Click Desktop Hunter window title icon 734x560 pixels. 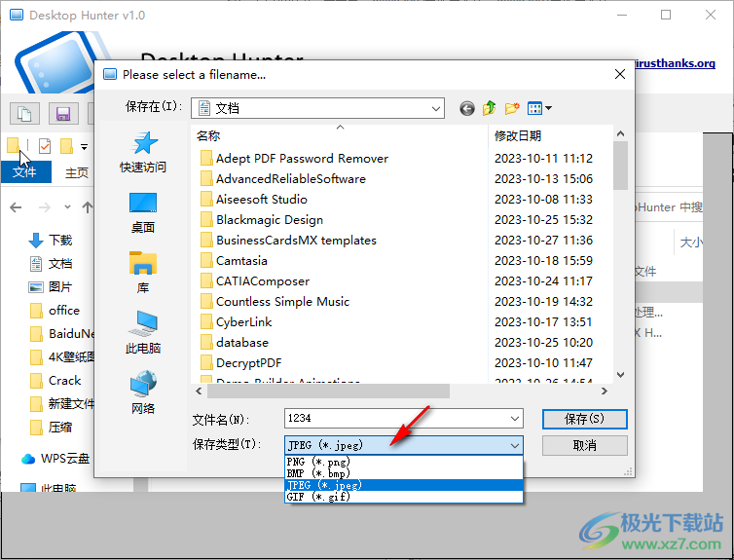click(x=17, y=15)
